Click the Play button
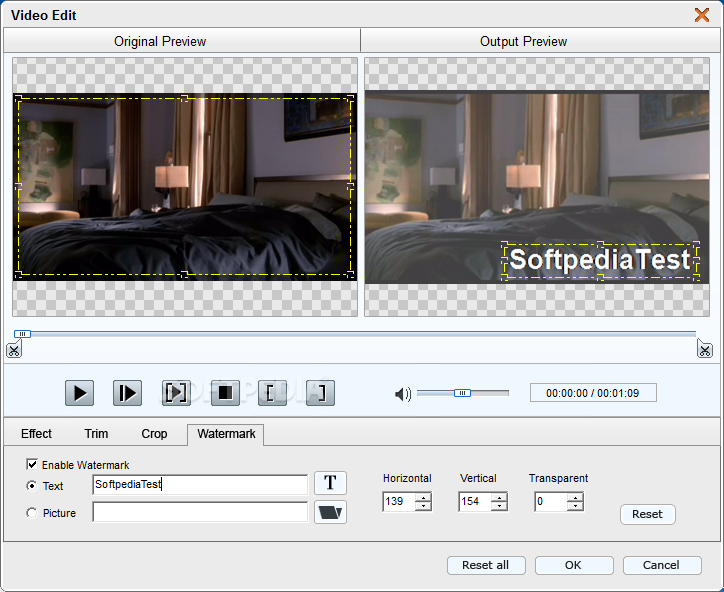This screenshot has height=592, width=724. tap(79, 393)
